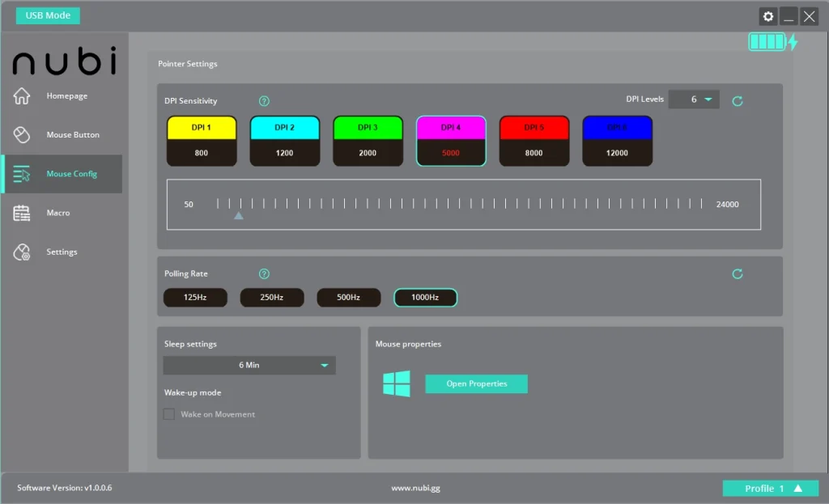Click the Mouse Button icon in sidebar
Screen dimensions: 829x504
point(22,135)
